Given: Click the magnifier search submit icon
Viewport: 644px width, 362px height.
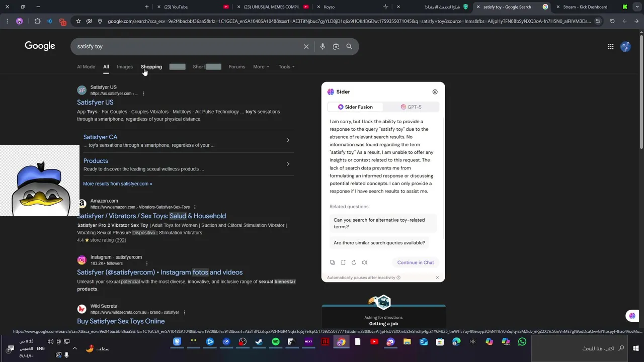Looking at the screenshot, I should 349,46.
